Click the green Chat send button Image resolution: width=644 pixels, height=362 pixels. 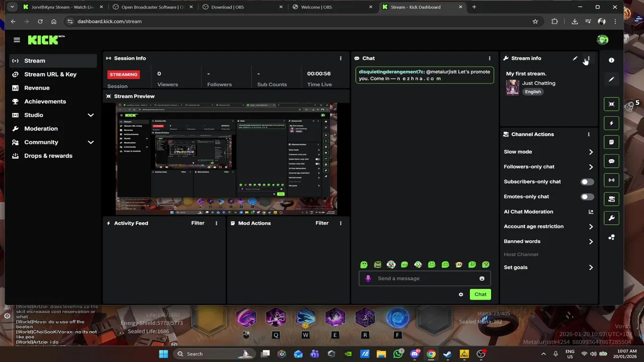coord(480,295)
